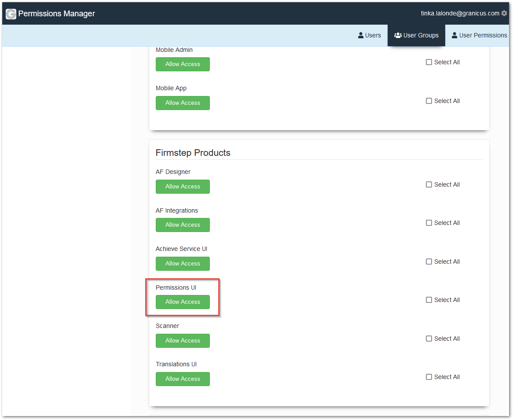513x420 pixels.
Task: Click the Mobile Admin label
Action: click(x=174, y=50)
